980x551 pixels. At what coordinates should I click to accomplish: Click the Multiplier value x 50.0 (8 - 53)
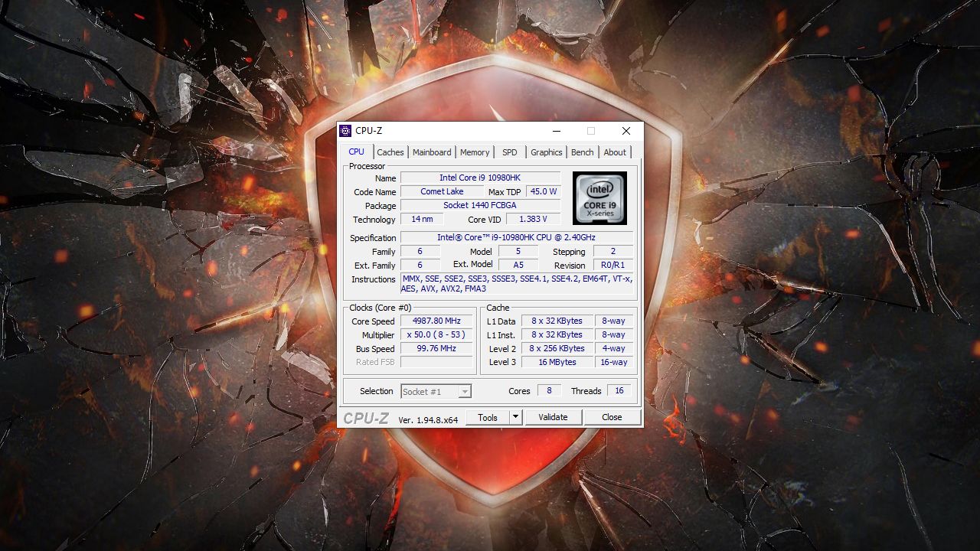click(436, 334)
